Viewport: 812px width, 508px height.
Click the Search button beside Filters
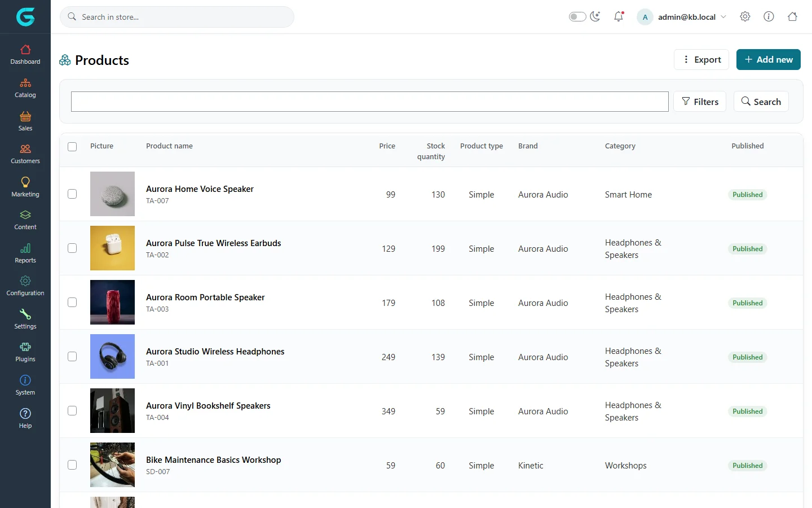(761, 102)
